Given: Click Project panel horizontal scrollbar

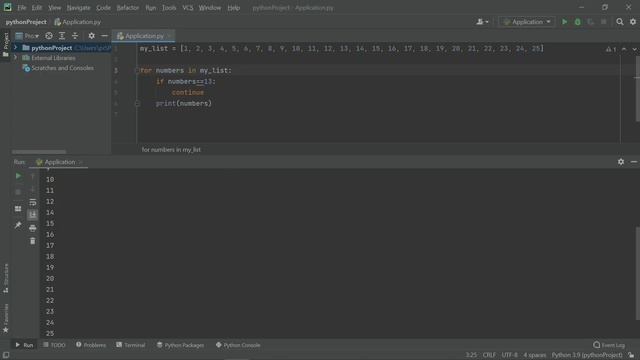Looking at the screenshot, I should (39, 152).
